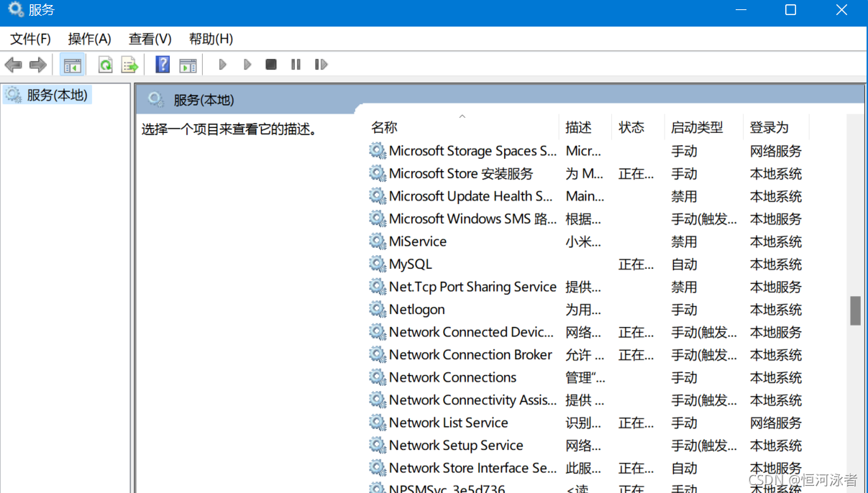This screenshot has height=493, width=868.
Task: Click gear icon of Network List Service
Action: point(378,422)
